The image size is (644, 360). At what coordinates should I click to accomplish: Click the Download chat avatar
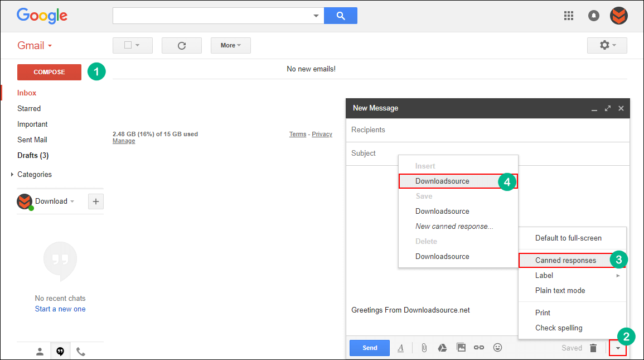25,201
